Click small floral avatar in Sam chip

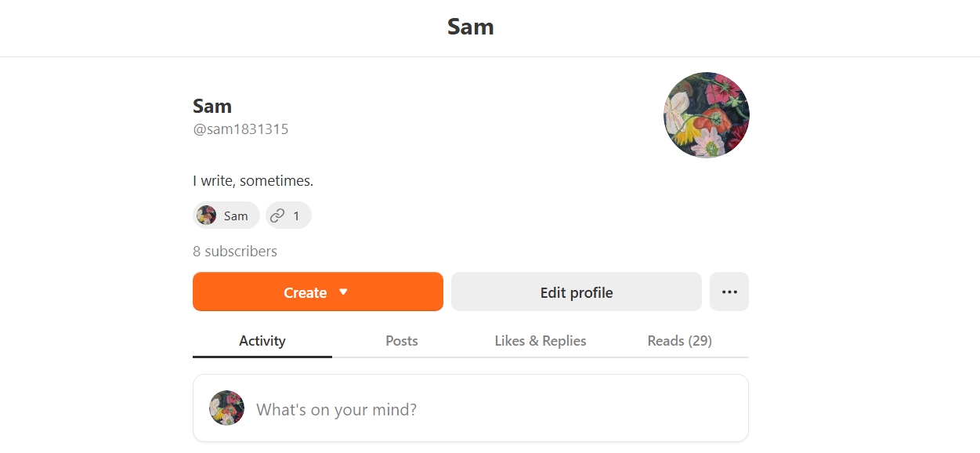[x=207, y=216]
